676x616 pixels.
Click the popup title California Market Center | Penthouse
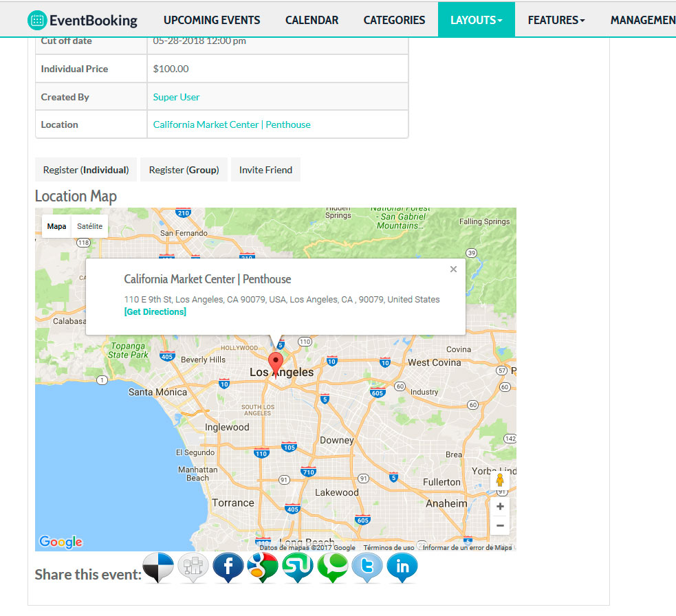pyautogui.click(x=208, y=279)
